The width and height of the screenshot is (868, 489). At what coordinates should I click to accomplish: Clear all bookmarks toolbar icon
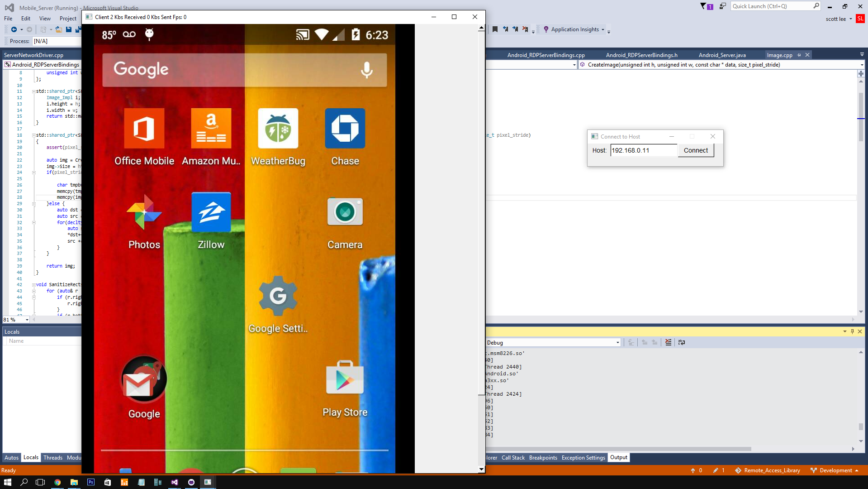525,29
